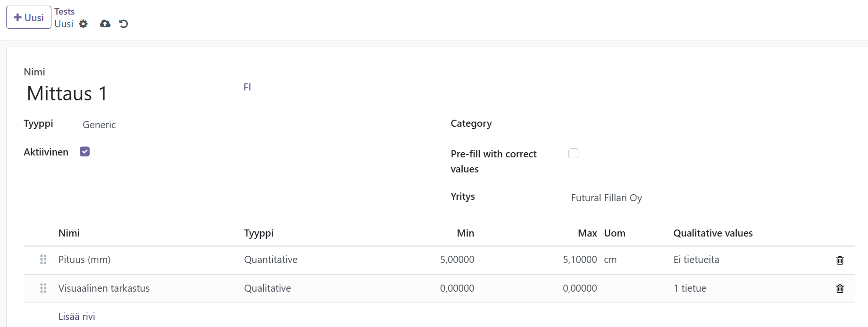Open the gear actions menu
The image size is (868, 327).
pos(83,24)
